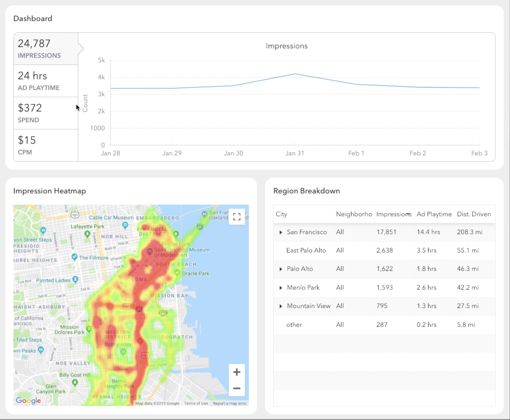Expand the Menlo Park row
This screenshot has height=420, width=510.
click(281, 288)
